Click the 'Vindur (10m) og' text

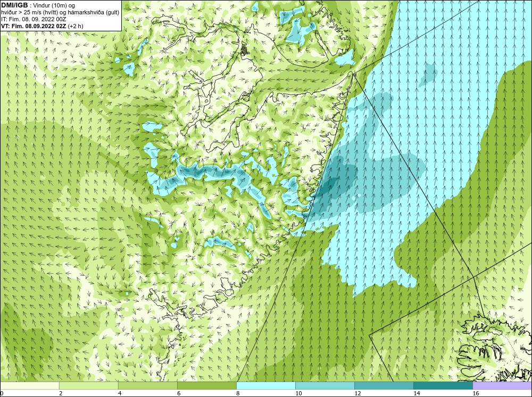click(55, 6)
